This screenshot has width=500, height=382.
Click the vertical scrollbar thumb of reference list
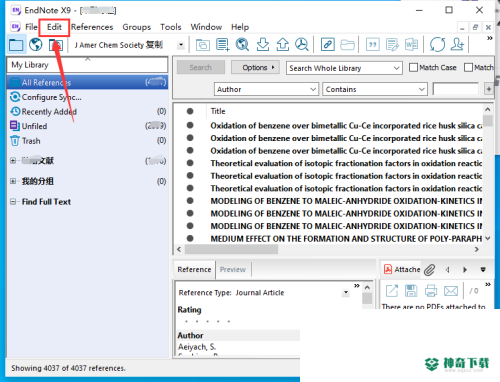point(488,121)
